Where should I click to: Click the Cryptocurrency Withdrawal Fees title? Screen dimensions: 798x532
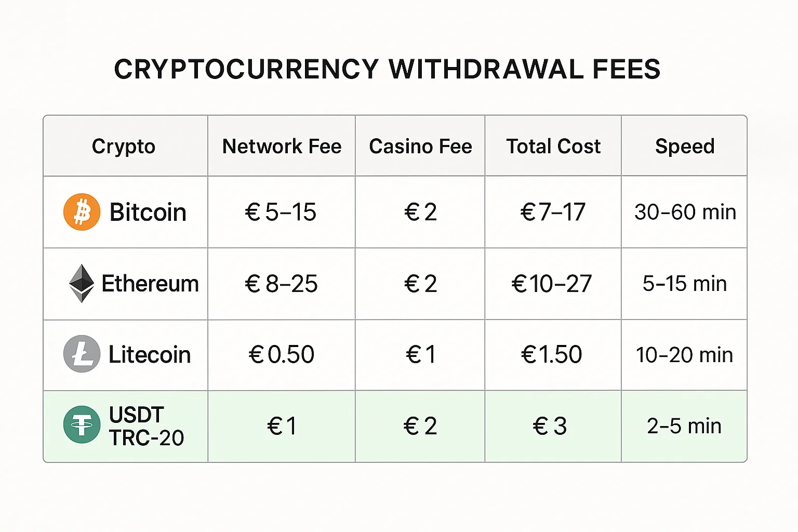[x=387, y=70]
